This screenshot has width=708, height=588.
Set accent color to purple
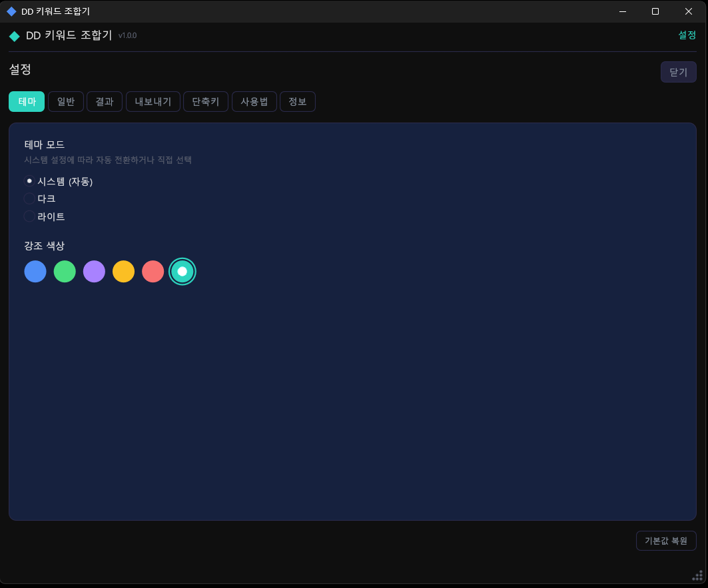[x=94, y=271]
